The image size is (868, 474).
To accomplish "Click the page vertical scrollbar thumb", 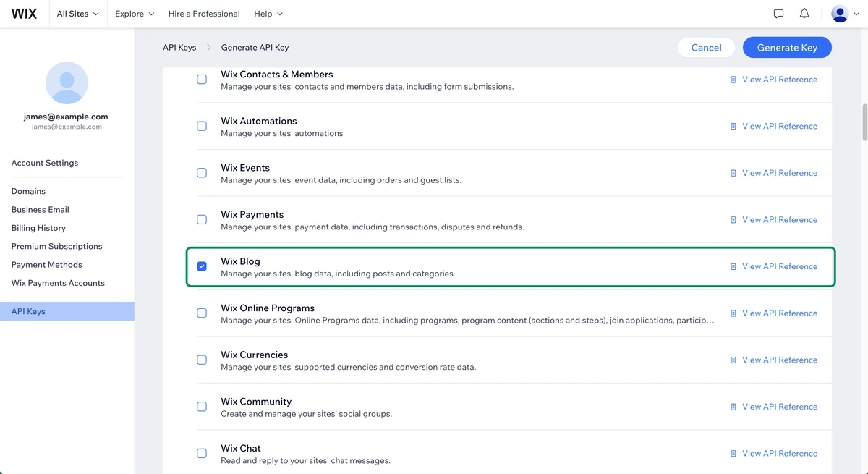I will pos(864,122).
